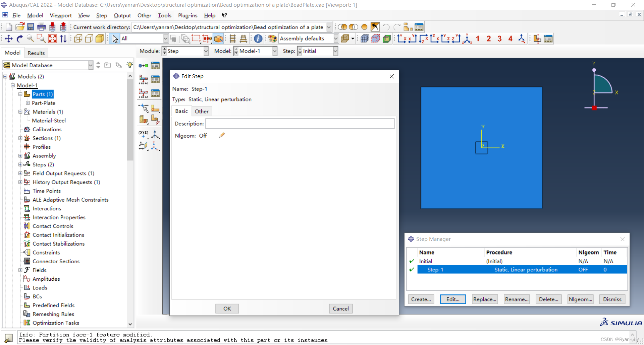Click Replace... in Step Manager
This screenshot has width=644, height=345.
485,299
